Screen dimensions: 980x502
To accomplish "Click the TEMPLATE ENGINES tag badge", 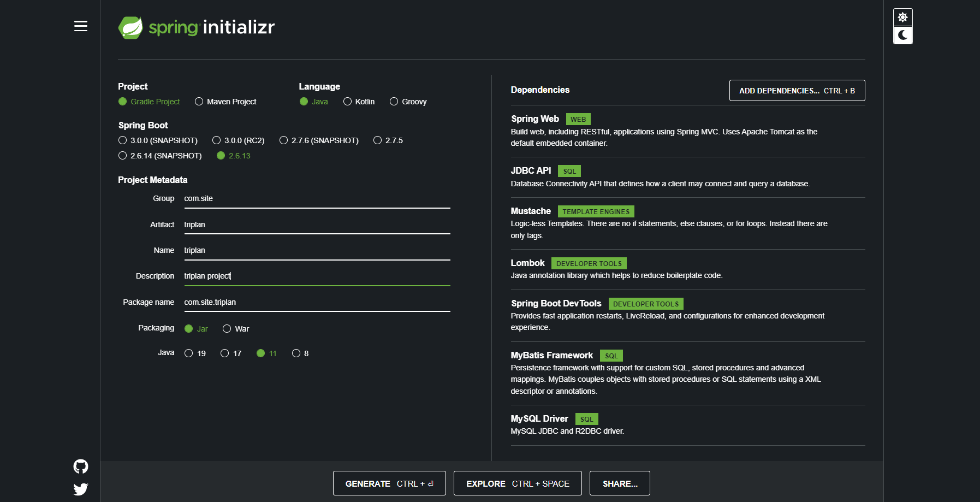I will pyautogui.click(x=596, y=211).
